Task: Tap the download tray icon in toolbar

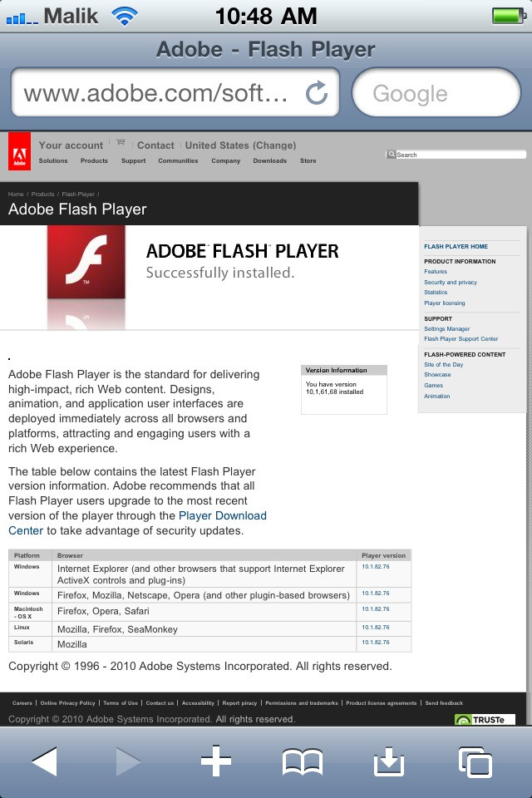Action: tap(388, 761)
